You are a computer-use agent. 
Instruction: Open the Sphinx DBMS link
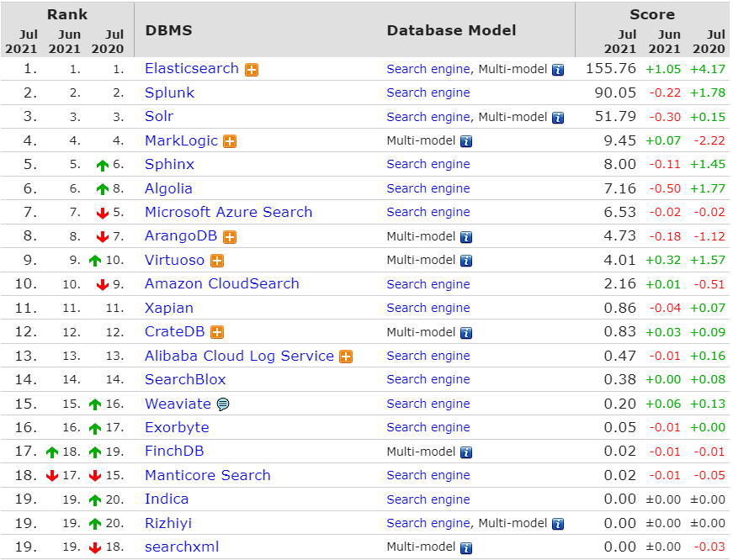(x=169, y=165)
